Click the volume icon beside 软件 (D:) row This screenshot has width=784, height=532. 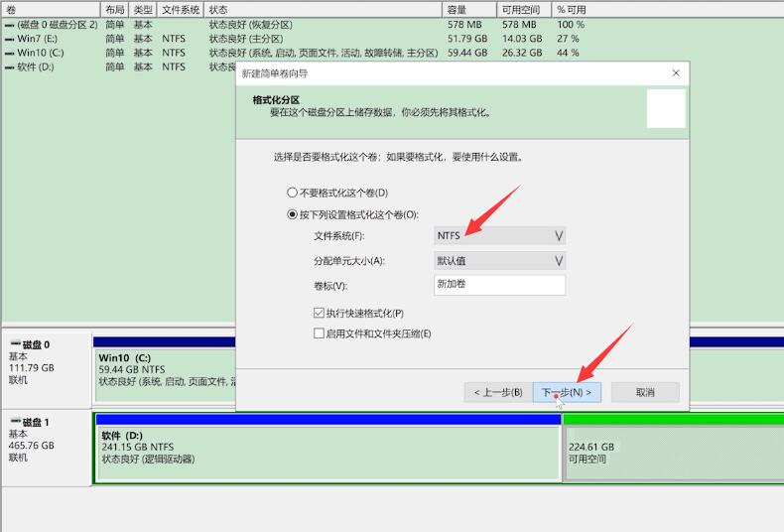click(10, 67)
